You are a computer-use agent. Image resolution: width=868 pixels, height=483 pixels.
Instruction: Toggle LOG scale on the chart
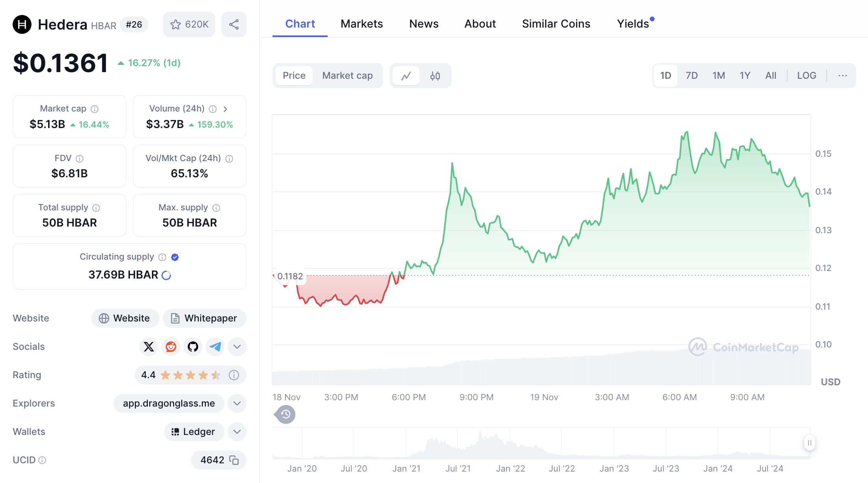807,76
